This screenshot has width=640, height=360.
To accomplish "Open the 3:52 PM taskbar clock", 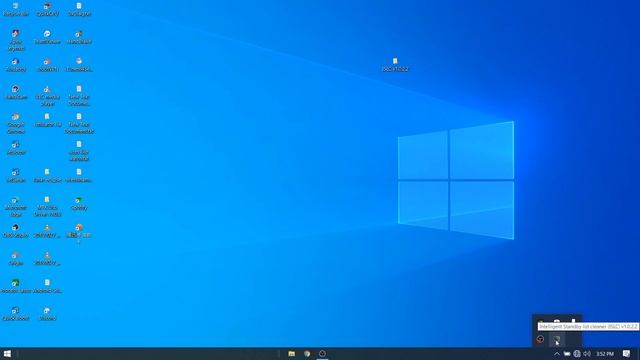I will click(x=605, y=353).
